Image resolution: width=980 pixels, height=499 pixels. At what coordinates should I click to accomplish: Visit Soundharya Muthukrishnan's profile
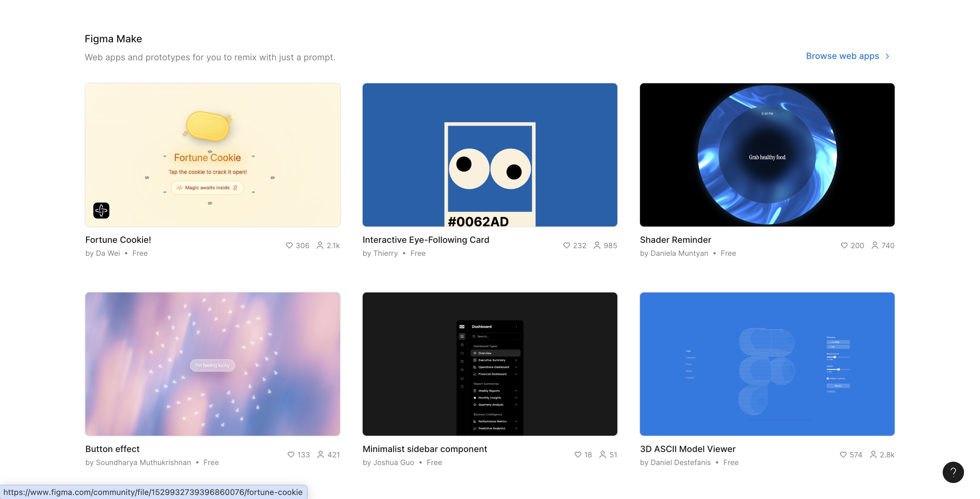tap(143, 462)
